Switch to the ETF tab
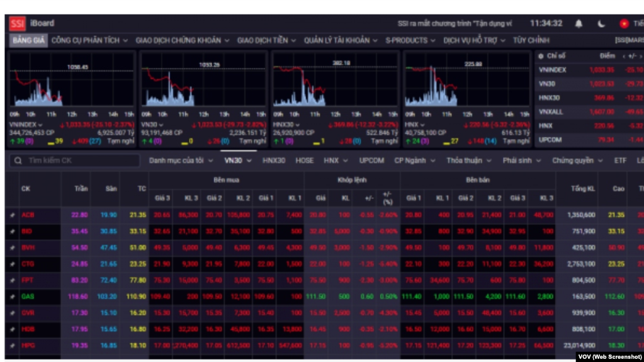Screen dimensions: 644x362 pyautogui.click(x=620, y=161)
